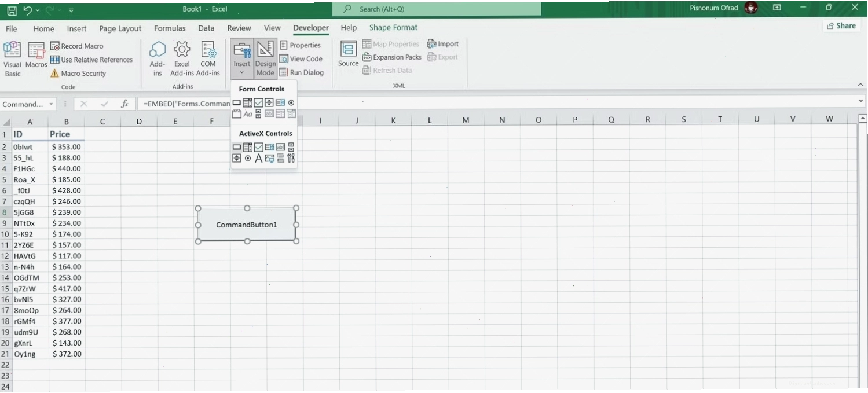Viewport: 868px width, 393px height.
Task: Switch to the Formulas tab
Action: point(170,28)
